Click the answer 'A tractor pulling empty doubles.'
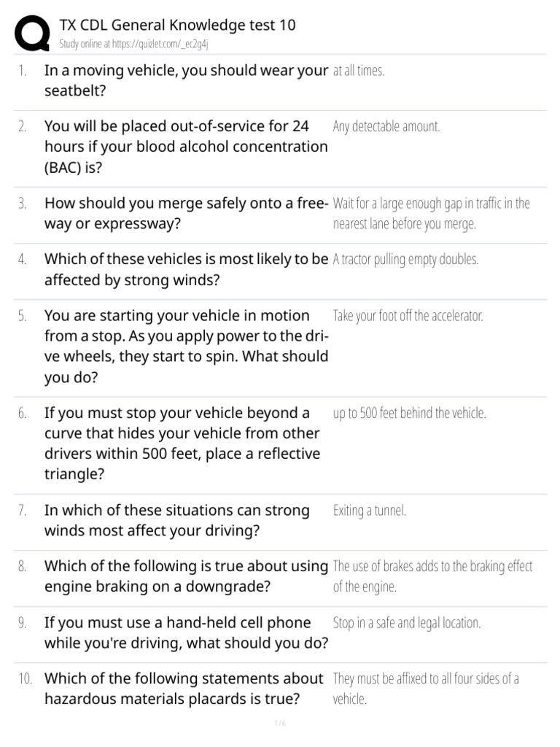 click(405, 259)
